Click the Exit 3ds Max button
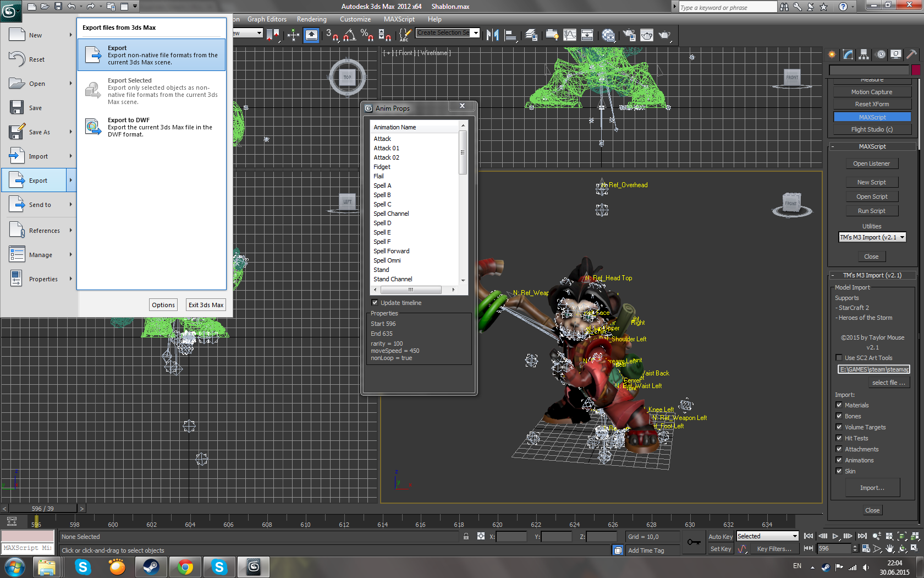This screenshot has width=924, height=578. tap(206, 305)
